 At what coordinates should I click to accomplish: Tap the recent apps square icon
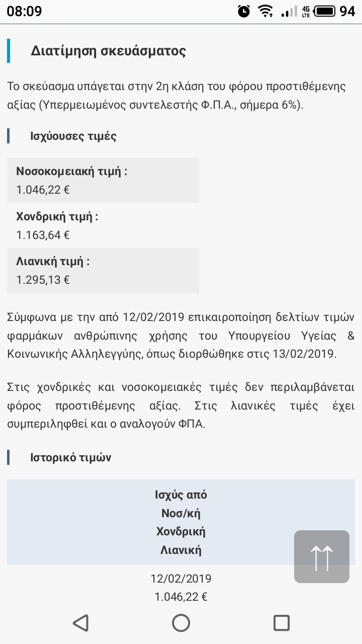pyautogui.click(x=282, y=623)
